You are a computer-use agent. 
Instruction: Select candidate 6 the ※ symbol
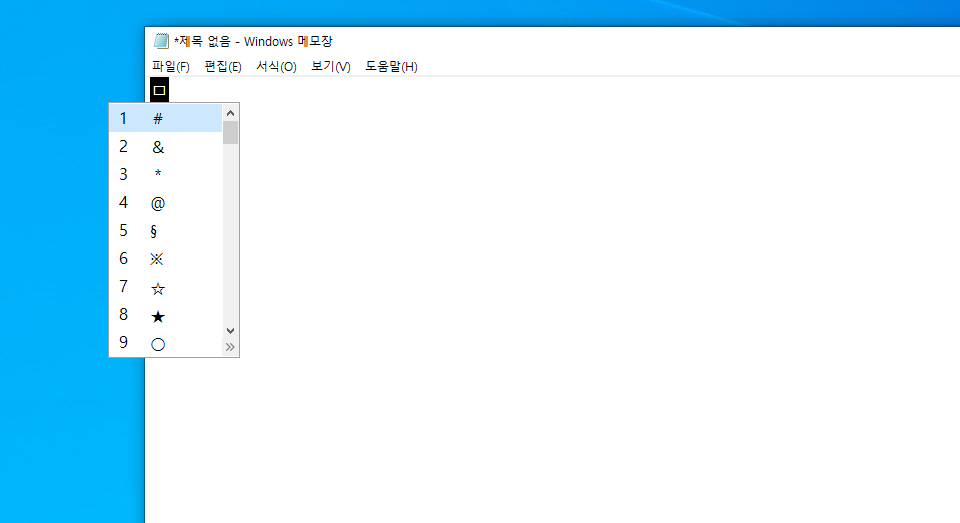click(x=165, y=259)
